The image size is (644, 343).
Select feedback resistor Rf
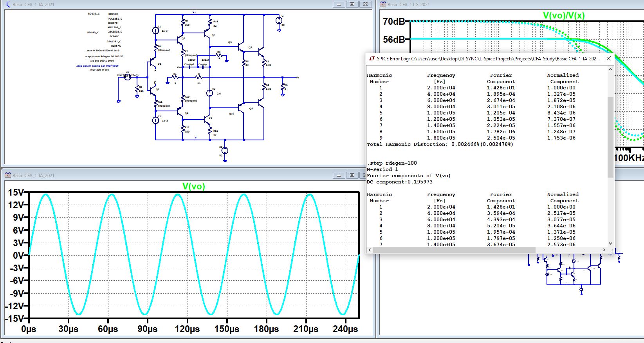[x=199, y=78]
